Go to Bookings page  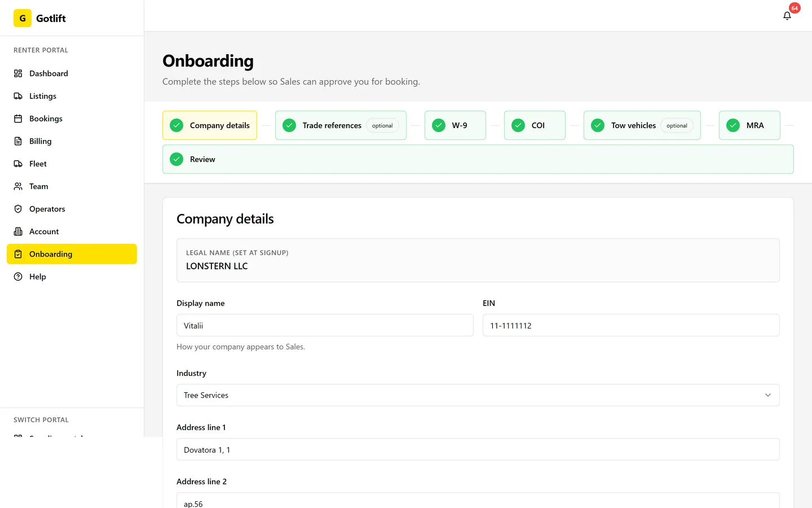tap(72, 119)
